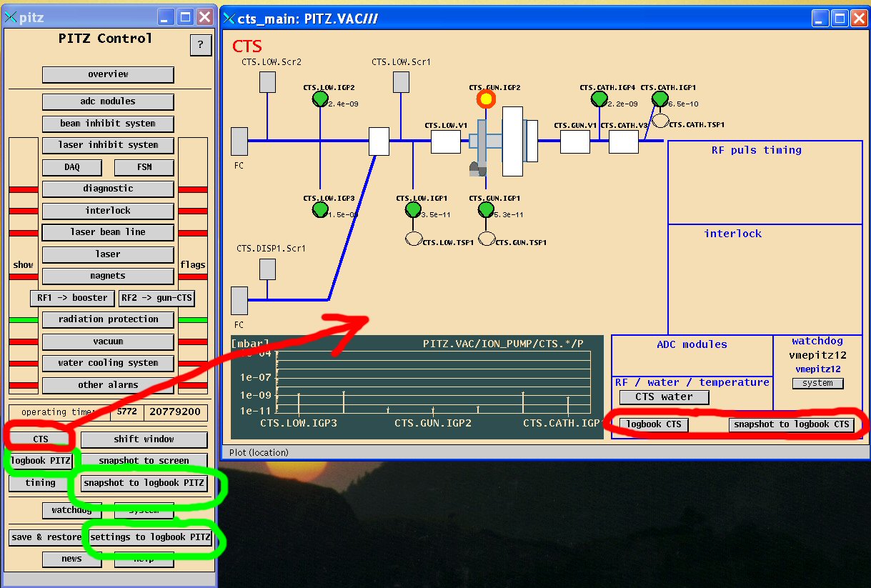The height and width of the screenshot is (588, 871).
Task: Click snapshot to logbook CTS
Action: [792, 424]
